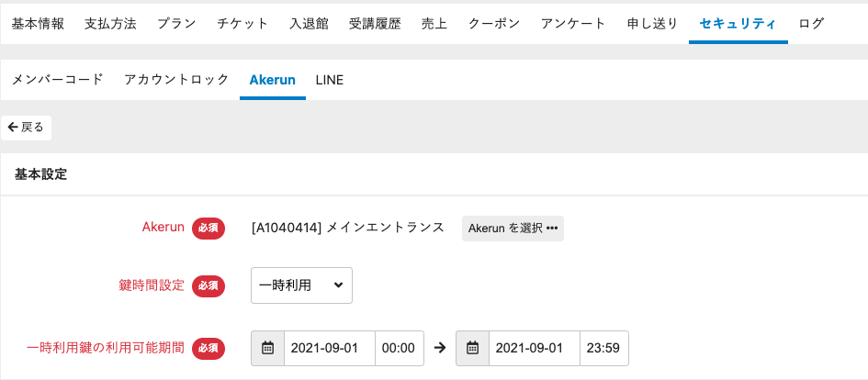Select the プラン tab
Screen dimensions: 868x380
point(175,23)
